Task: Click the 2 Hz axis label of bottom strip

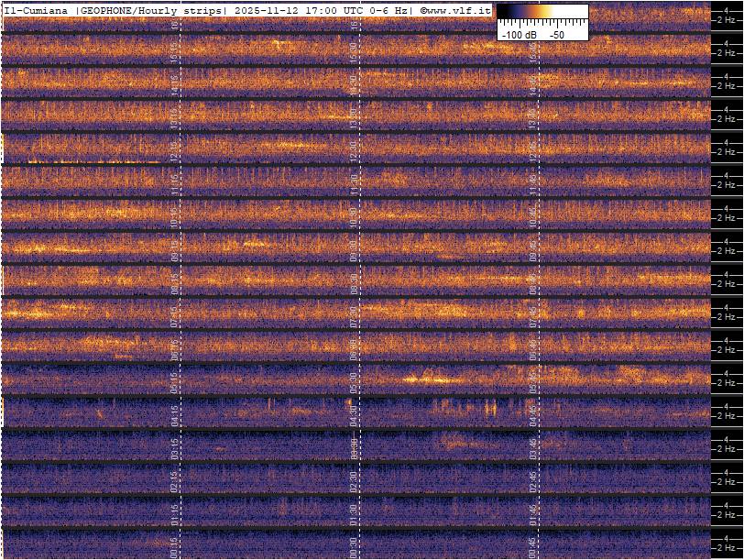Action: coord(728,548)
